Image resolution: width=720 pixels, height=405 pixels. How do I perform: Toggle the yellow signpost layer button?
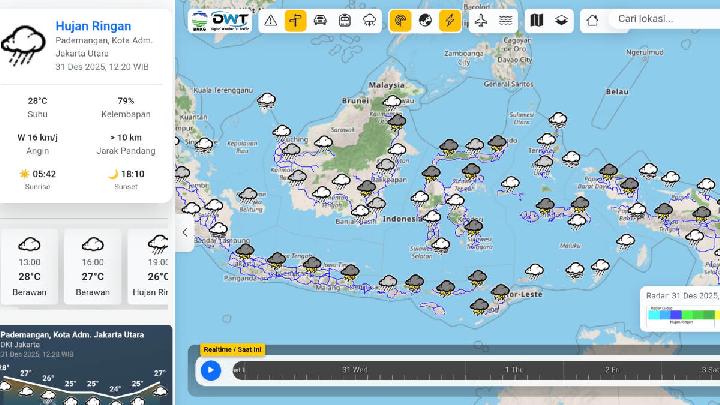(x=295, y=20)
